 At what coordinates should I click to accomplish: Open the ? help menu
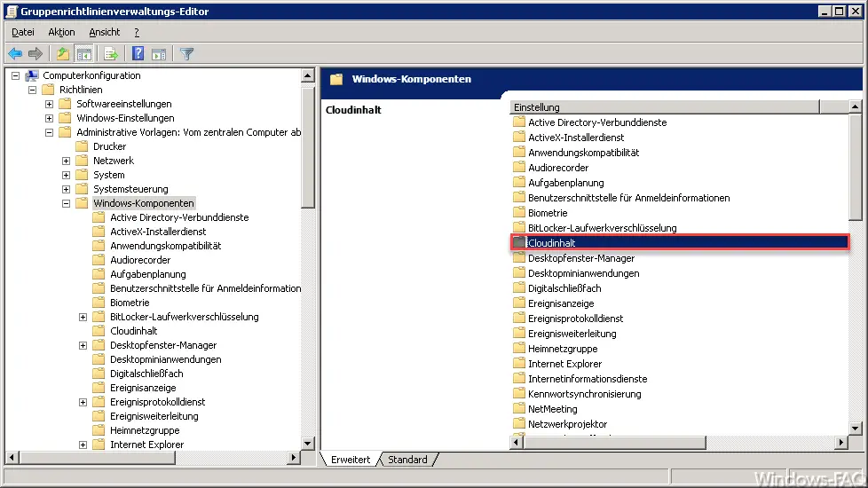coord(137,32)
